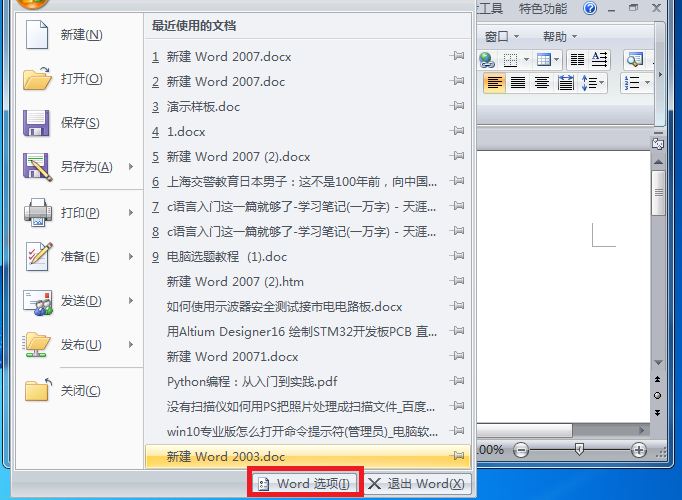Click 退出 Word button
The height and width of the screenshot is (500, 682).
416,484
